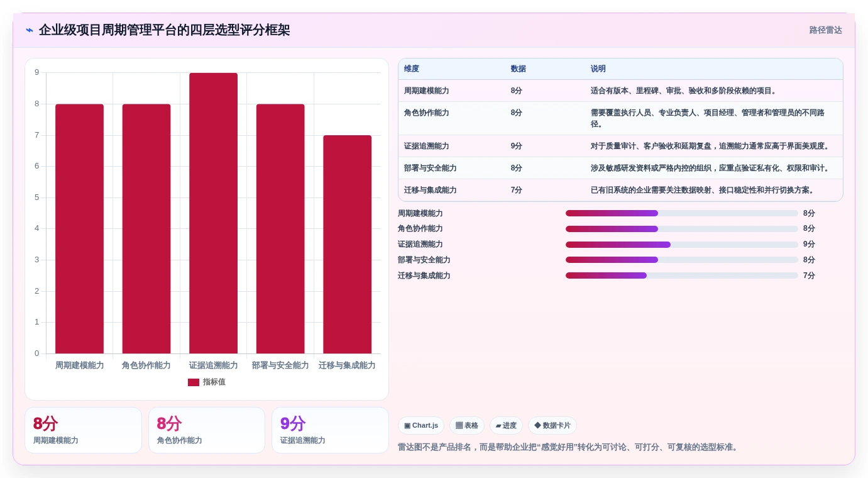Click the 证据追溯能力 label in progress list
This screenshot has width=868, height=478.
point(420,245)
